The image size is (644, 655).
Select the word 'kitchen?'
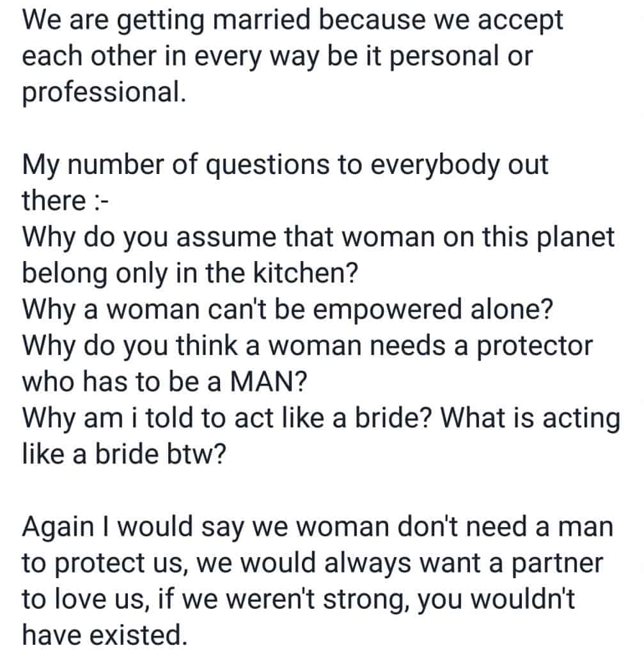click(306, 272)
